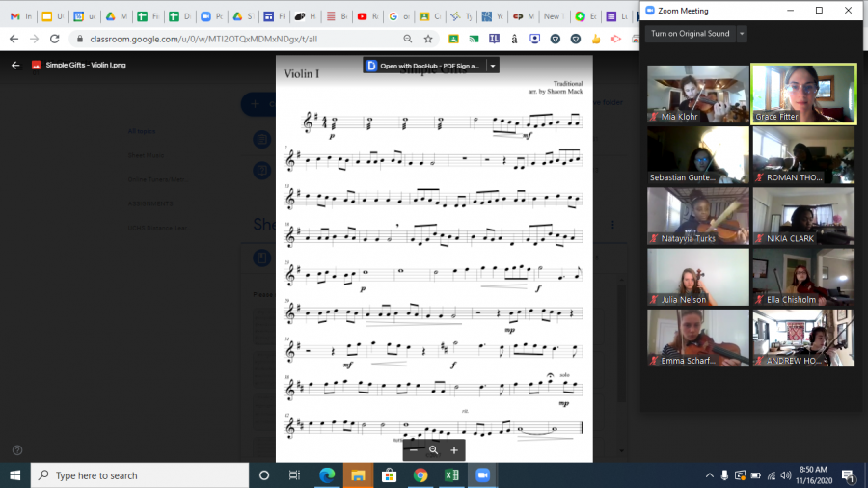Screen dimensions: 868x488
Task: Show hidden system tray icons
Action: pos(709,475)
